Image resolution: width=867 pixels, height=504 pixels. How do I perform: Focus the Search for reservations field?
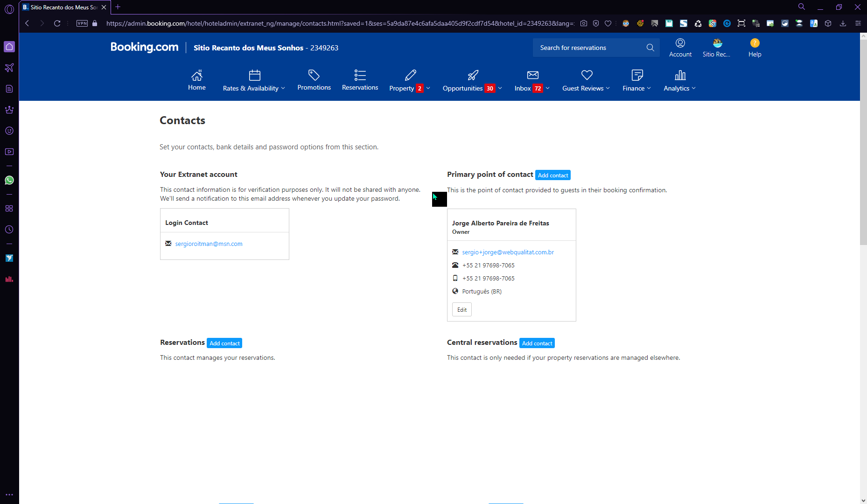tap(589, 48)
